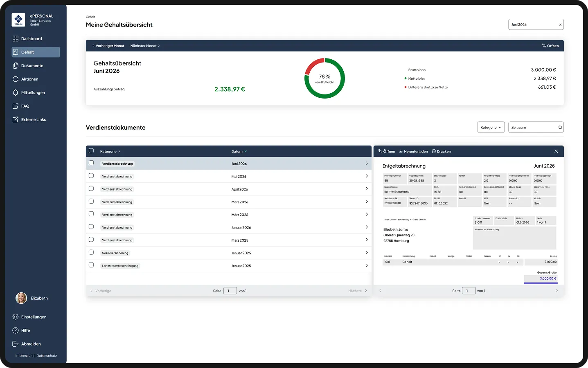Open the Zeitraum date range field
The height and width of the screenshot is (368, 588).
pos(536,127)
